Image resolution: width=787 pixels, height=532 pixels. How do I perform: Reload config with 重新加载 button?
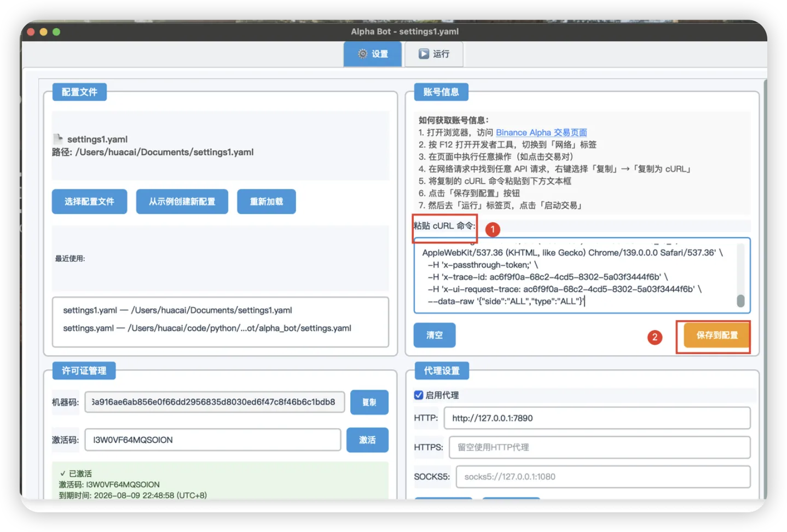click(x=266, y=201)
